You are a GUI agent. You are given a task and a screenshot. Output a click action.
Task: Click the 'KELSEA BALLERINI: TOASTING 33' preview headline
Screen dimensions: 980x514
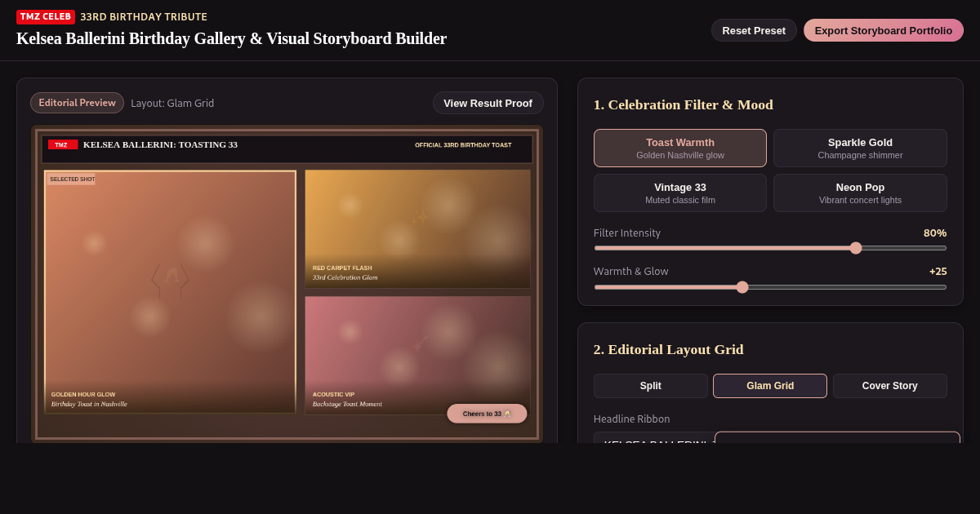coord(160,144)
